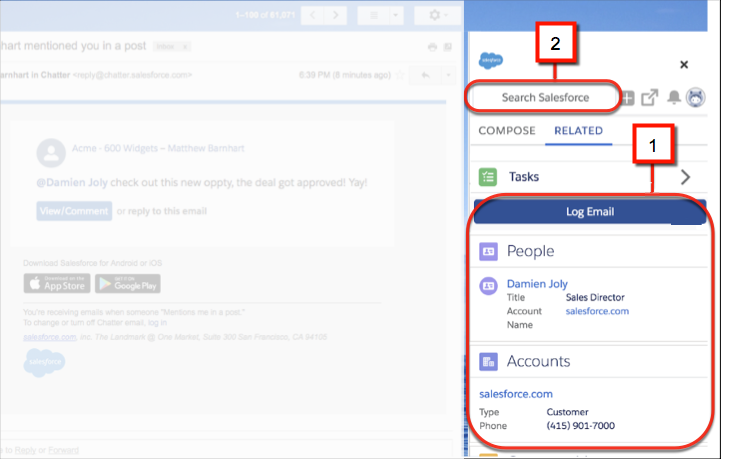
Task: Expand Tasks with the chevron arrow
Action: (685, 177)
